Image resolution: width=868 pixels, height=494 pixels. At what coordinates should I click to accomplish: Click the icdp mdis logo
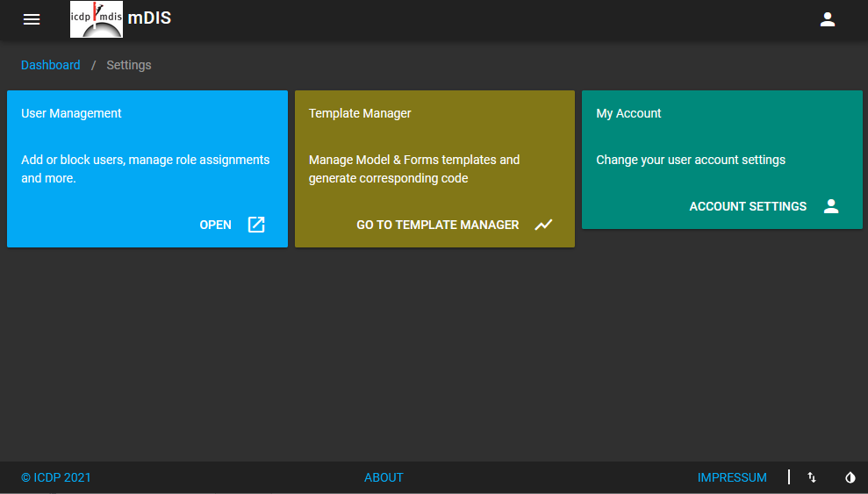(x=97, y=19)
